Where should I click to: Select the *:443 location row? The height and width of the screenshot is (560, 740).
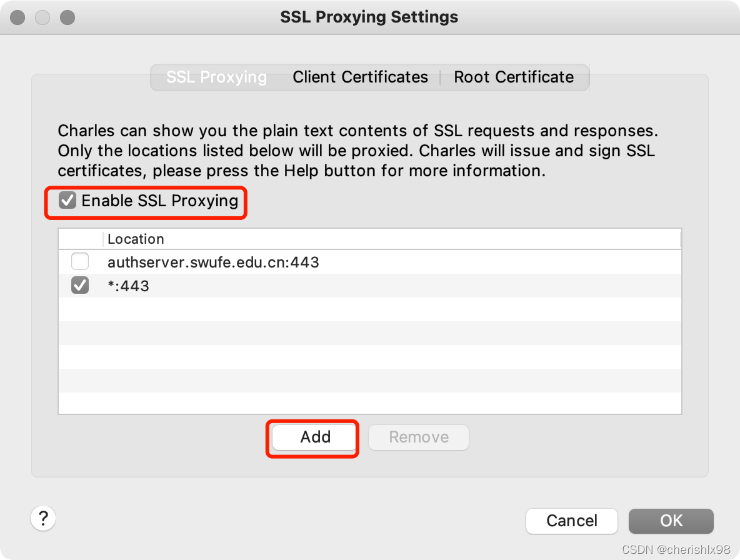point(370,286)
